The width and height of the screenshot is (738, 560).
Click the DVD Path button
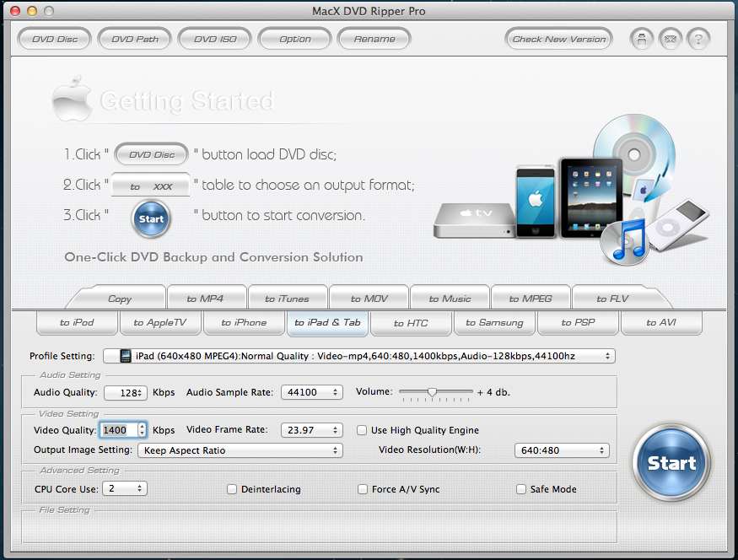135,39
